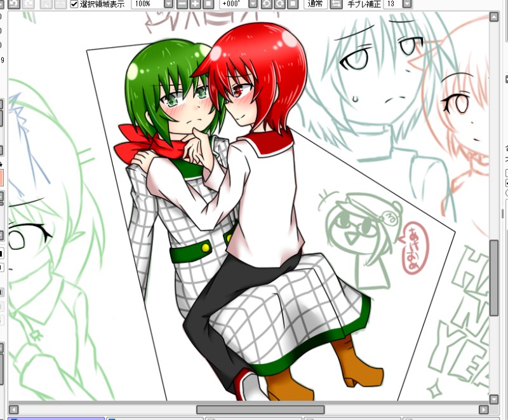
Task: Zoom out with the minus button
Action: click(182, 4)
